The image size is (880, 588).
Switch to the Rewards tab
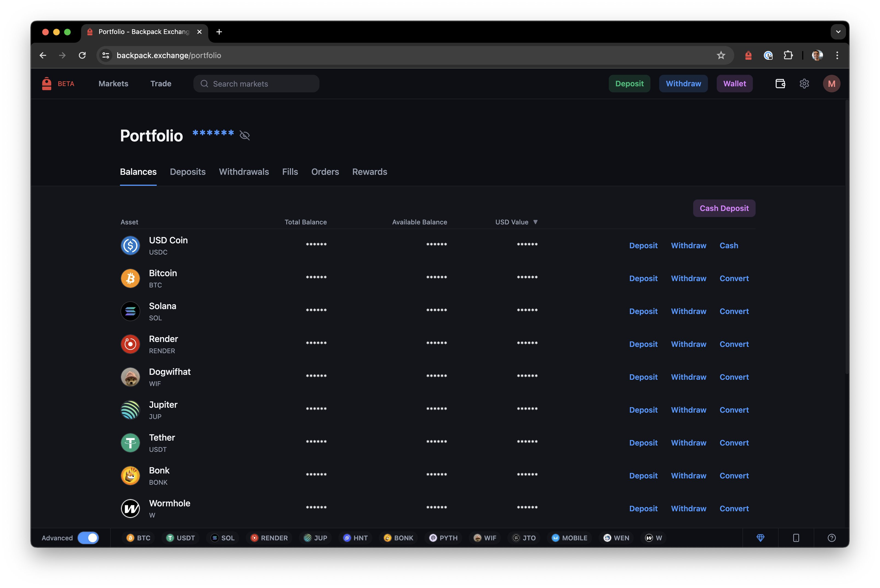pyautogui.click(x=370, y=172)
